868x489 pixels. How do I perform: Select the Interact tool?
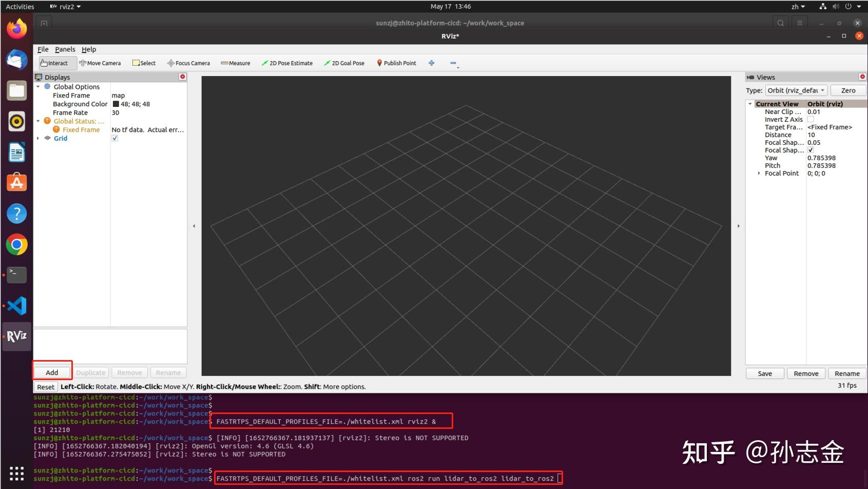[57, 63]
